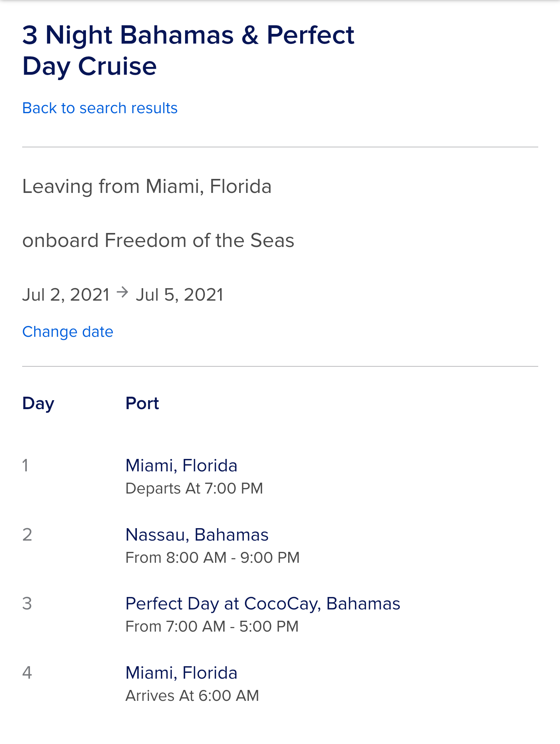The width and height of the screenshot is (560, 744).
Task: Open Miami, Florida departure port on day 1
Action: tap(181, 466)
